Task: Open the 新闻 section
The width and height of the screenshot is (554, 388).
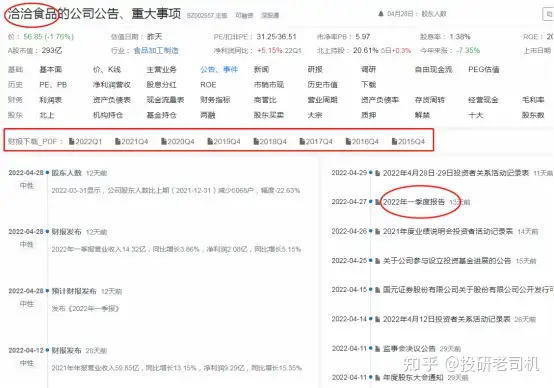Action: click(261, 70)
